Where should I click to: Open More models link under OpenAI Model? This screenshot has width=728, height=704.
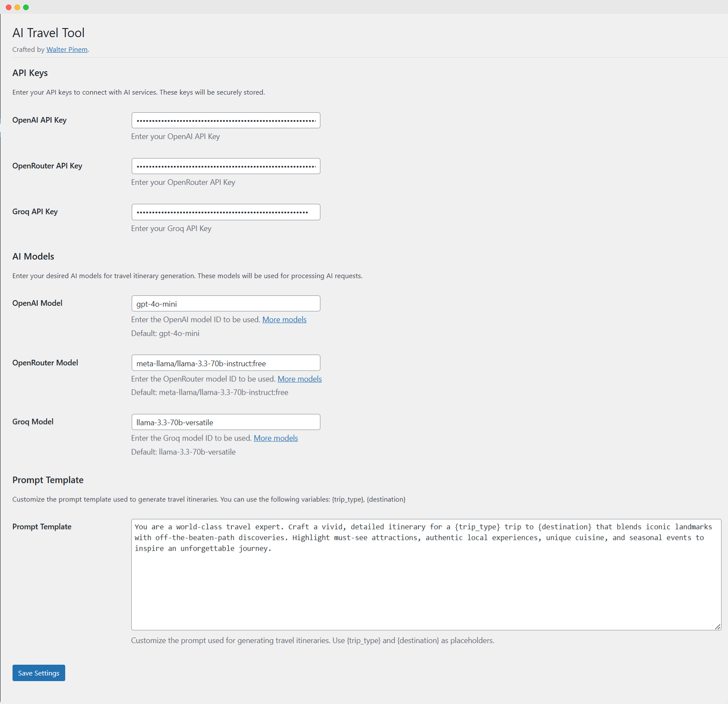point(284,320)
